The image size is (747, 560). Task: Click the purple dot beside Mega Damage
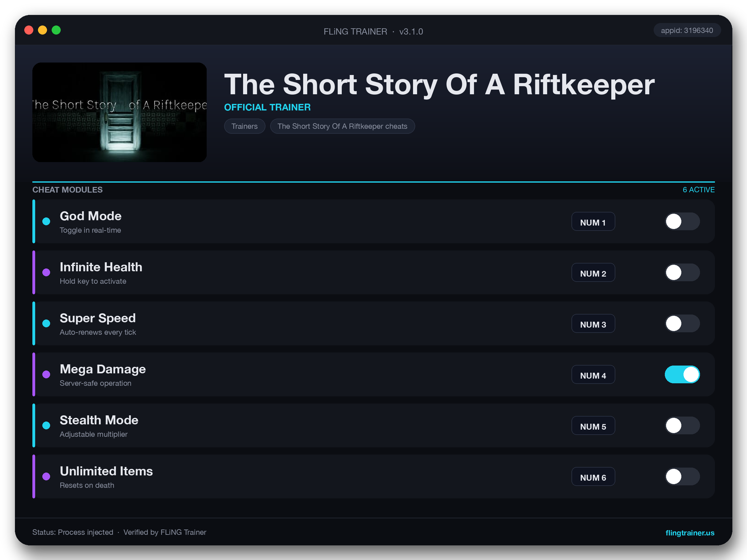(x=46, y=374)
